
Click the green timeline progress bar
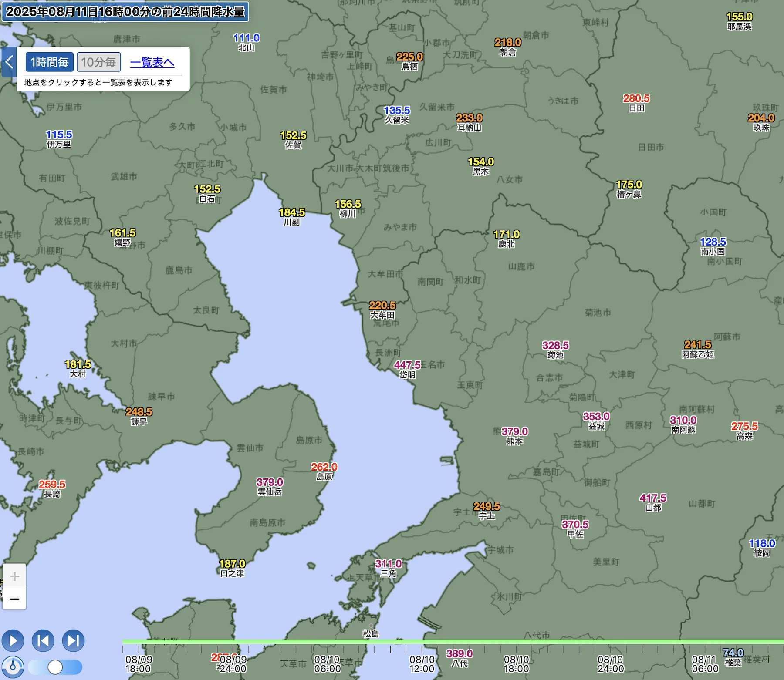[453, 642]
